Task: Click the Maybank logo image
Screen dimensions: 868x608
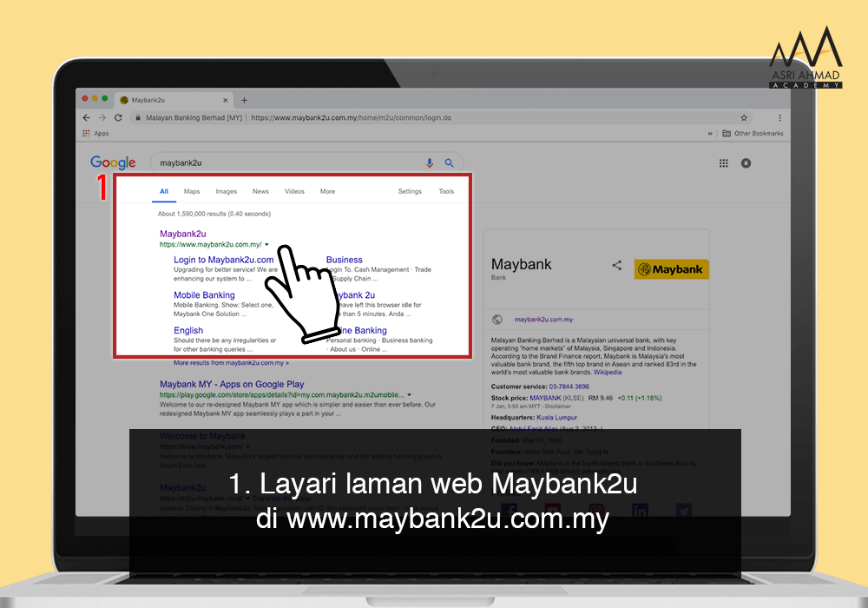Action: coord(672,269)
